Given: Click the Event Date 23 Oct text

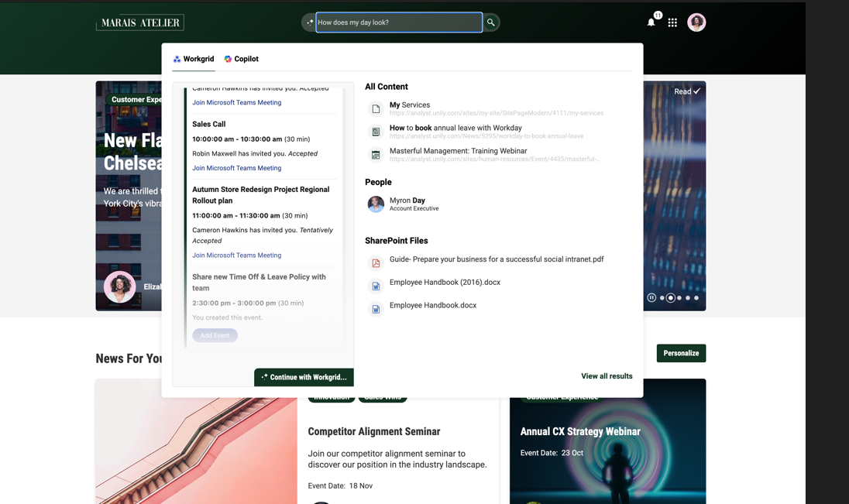Looking at the screenshot, I should click(552, 453).
